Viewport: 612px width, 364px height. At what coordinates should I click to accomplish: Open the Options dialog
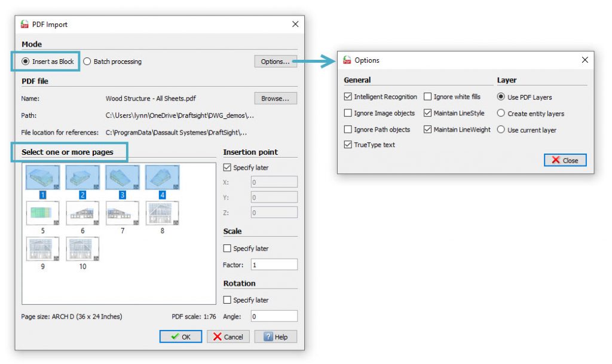pyautogui.click(x=275, y=61)
